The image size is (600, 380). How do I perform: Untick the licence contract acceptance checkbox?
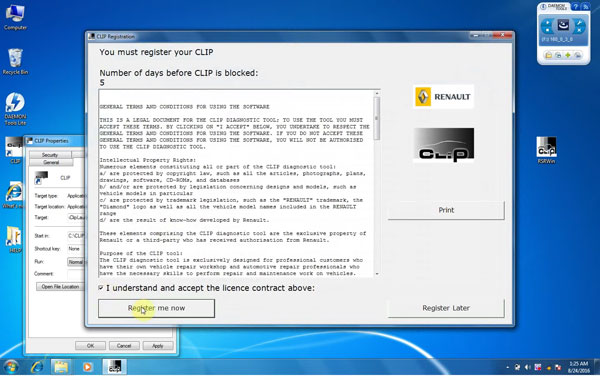[x=101, y=288]
